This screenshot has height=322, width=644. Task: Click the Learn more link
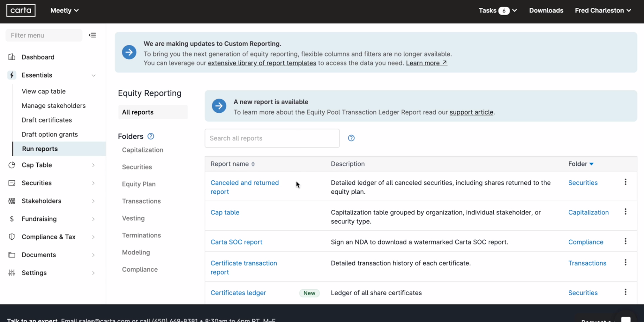(x=426, y=63)
